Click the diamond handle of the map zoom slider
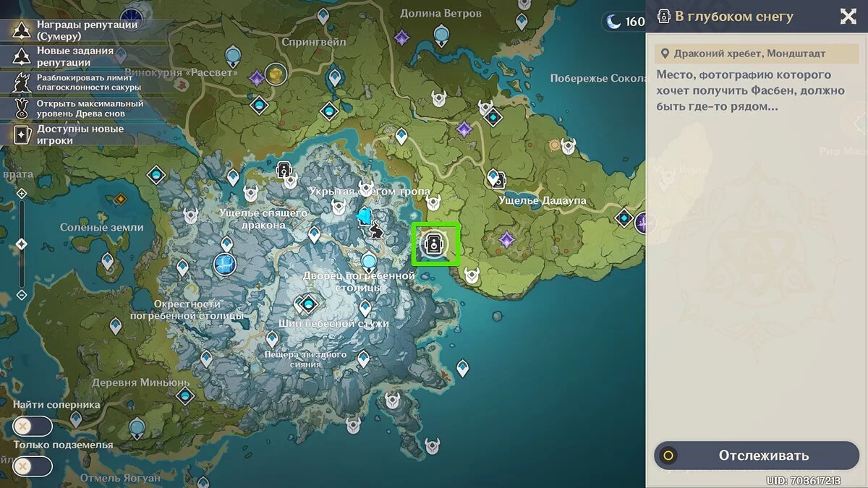This screenshot has height=488, width=868. pos(21,244)
